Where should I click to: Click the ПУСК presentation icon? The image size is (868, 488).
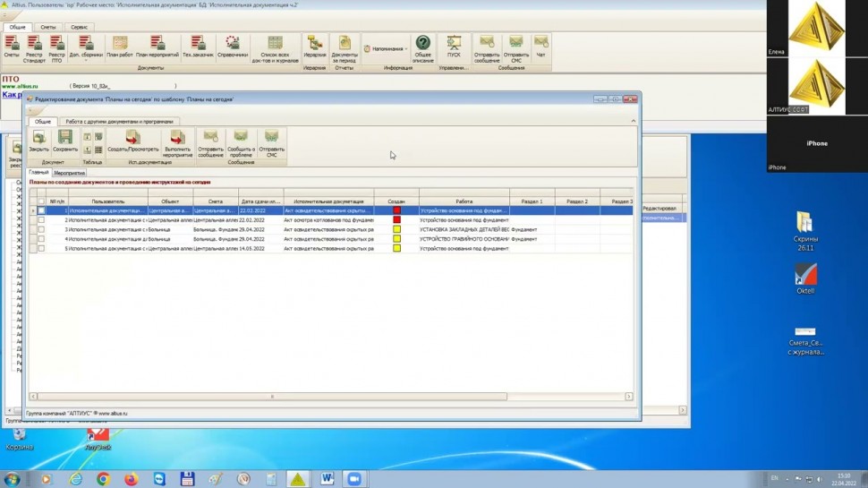pos(454,43)
